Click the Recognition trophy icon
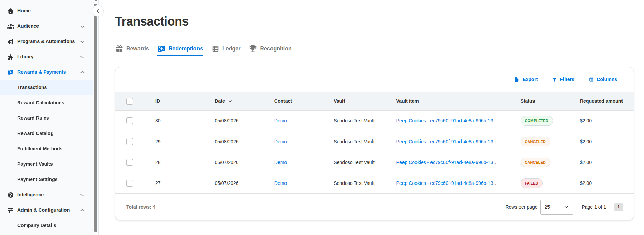 pos(253,49)
